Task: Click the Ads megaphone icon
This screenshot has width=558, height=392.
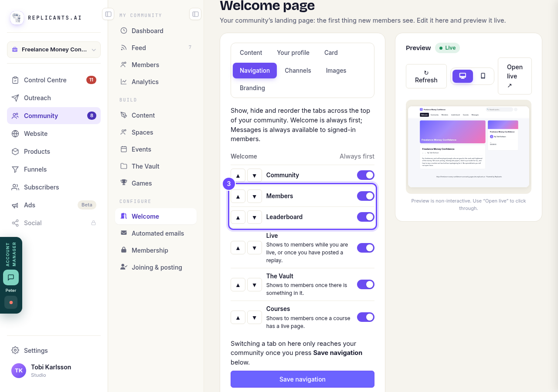Action: (x=15, y=205)
